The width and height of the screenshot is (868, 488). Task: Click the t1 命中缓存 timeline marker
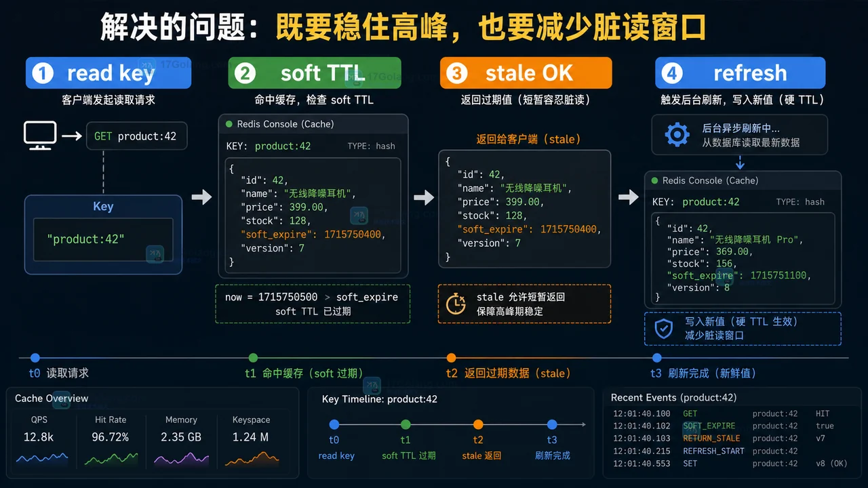point(253,358)
